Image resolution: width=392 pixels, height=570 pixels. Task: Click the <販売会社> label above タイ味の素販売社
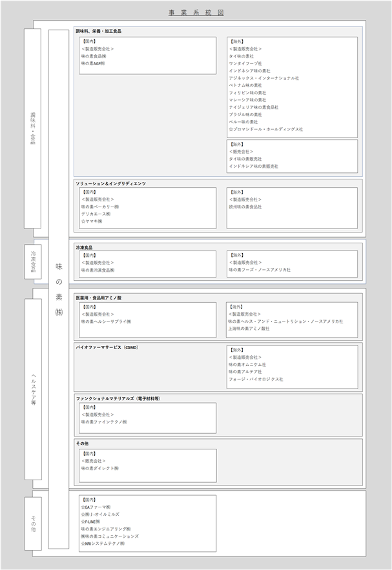pos(241,152)
